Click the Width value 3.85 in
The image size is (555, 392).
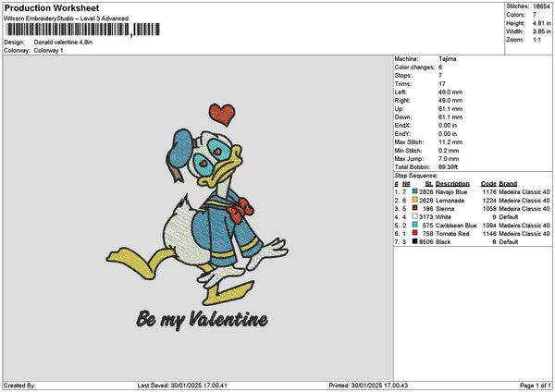541,31
